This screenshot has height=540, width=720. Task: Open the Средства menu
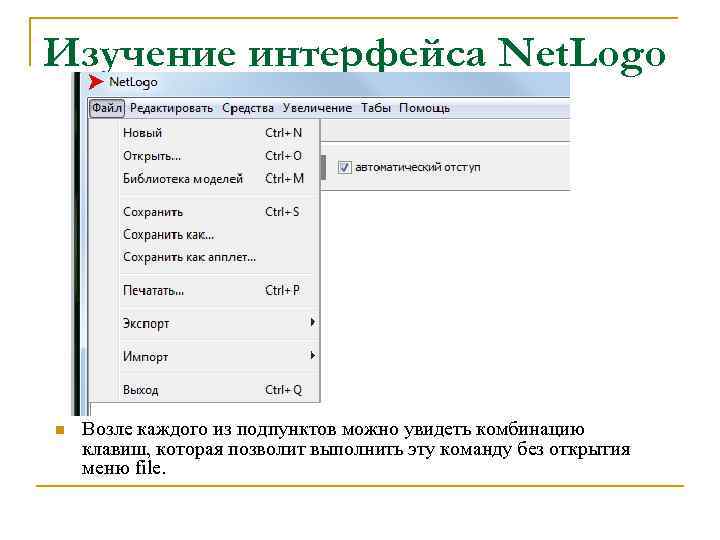(248, 108)
